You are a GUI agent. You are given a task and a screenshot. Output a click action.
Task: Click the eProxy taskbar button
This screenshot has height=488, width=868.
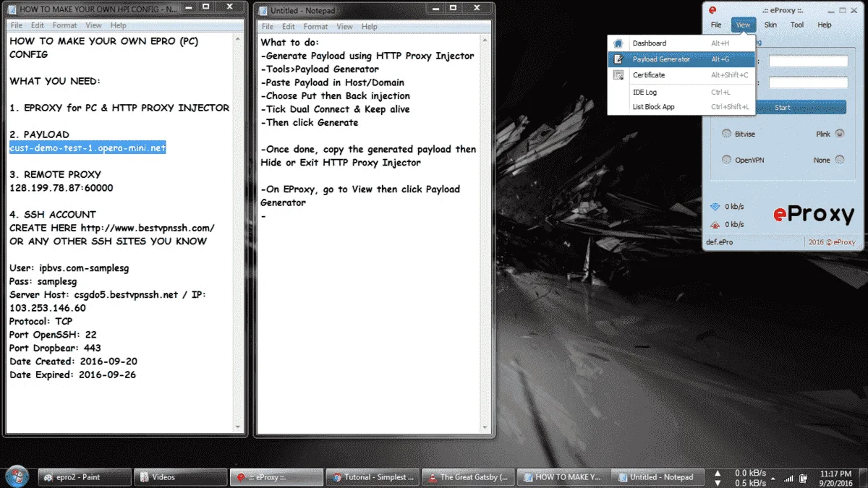276,477
